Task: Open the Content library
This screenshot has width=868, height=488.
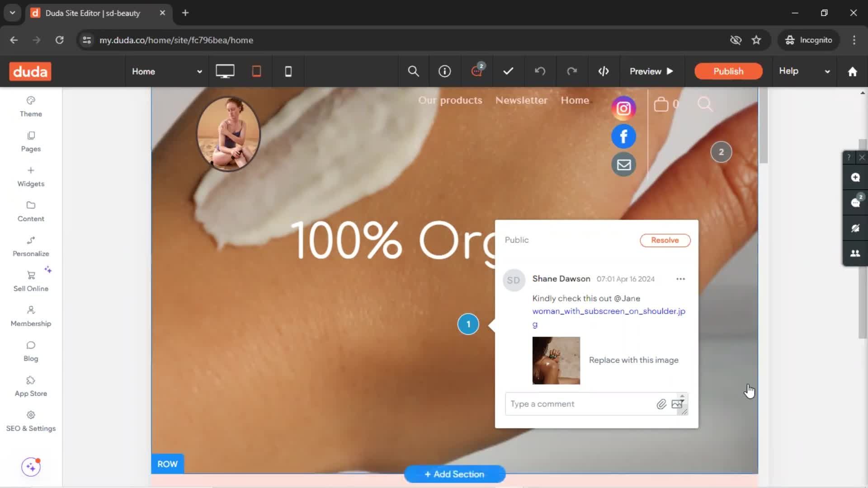Action: click(31, 211)
